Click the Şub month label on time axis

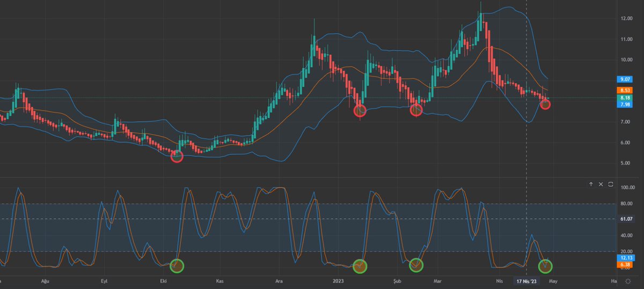(398, 281)
